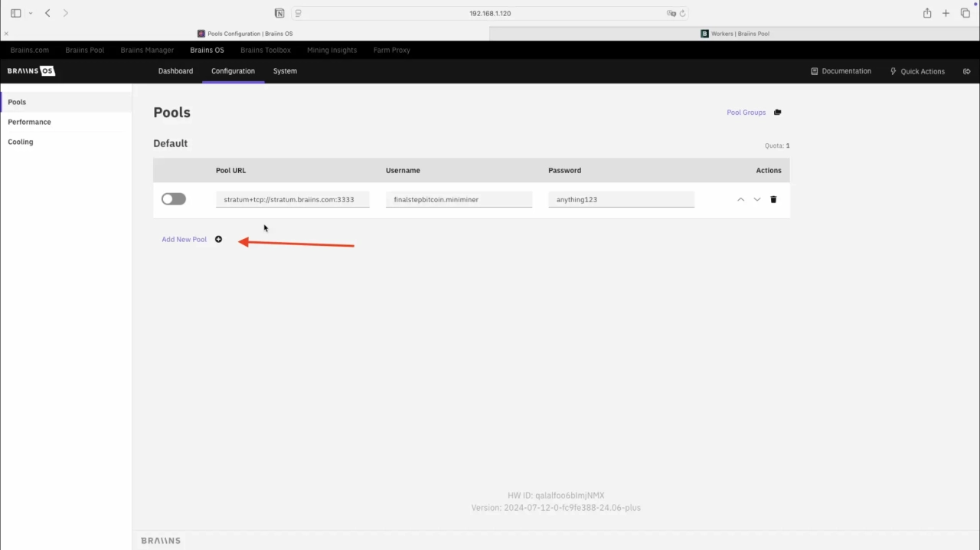Open a new tab with plus icon
Screen dimensions: 980x550
coord(946,13)
